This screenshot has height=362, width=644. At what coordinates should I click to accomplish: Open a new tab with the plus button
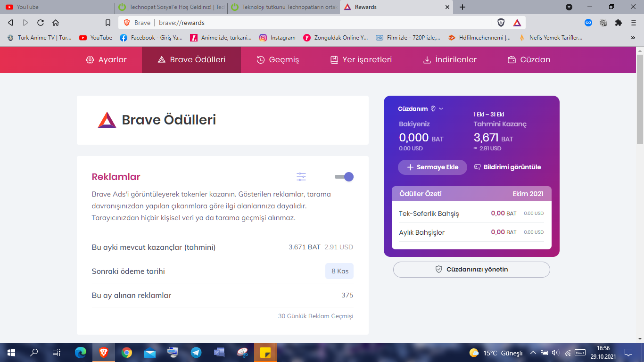pyautogui.click(x=462, y=7)
